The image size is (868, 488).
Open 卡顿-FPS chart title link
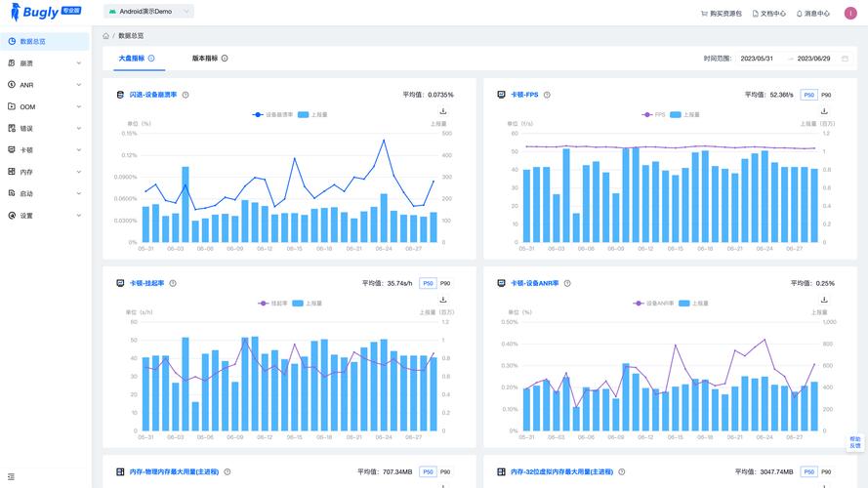(524, 95)
